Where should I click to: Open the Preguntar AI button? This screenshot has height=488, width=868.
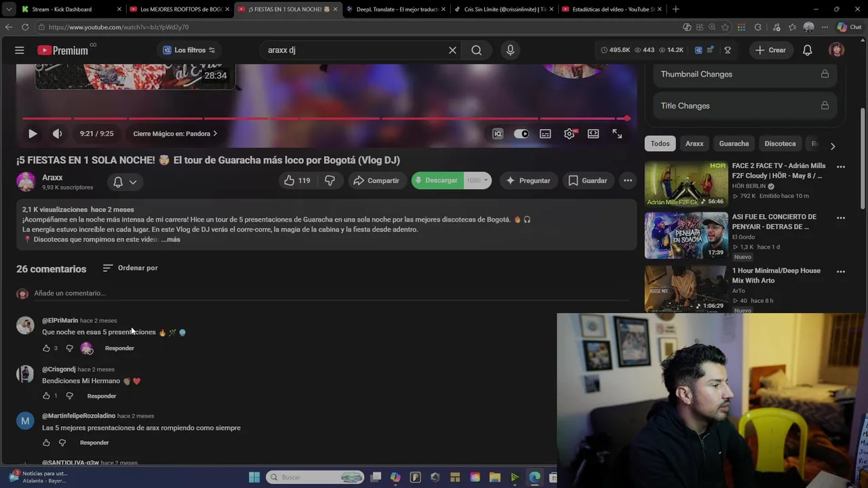pyautogui.click(x=528, y=180)
